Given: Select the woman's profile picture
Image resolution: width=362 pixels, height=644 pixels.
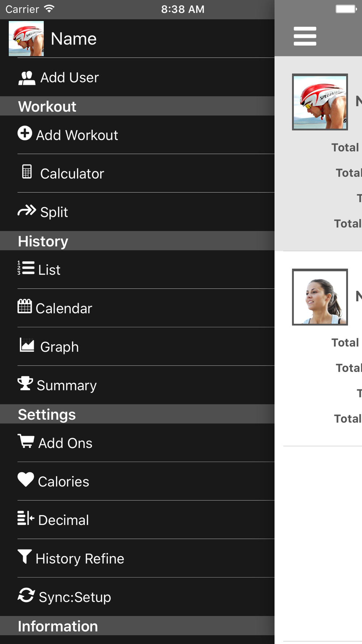Looking at the screenshot, I should point(320,297).
